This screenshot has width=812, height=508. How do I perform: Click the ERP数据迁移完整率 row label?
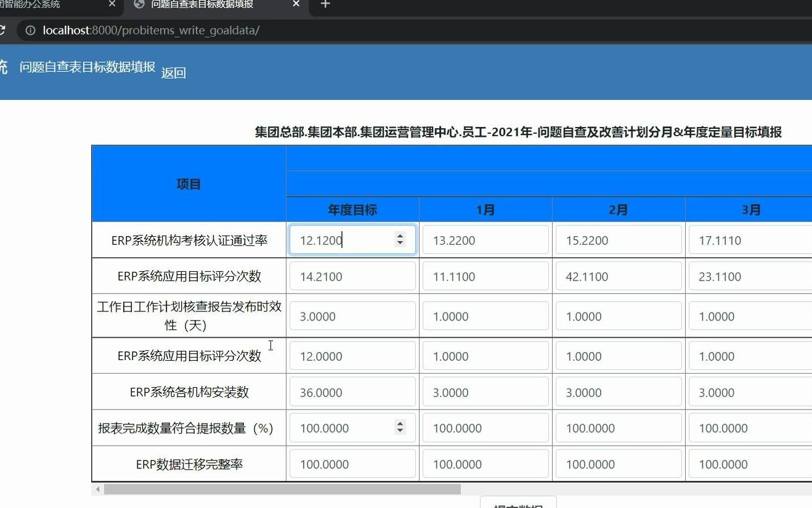pyautogui.click(x=190, y=464)
